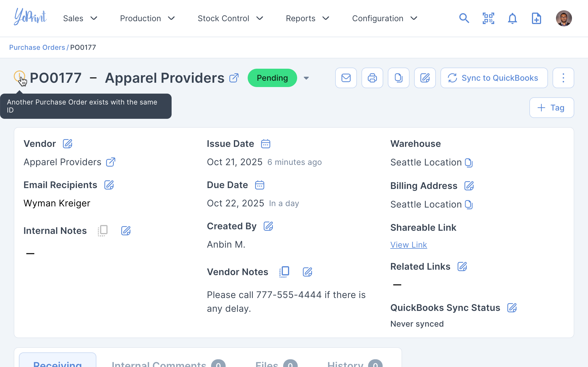The height and width of the screenshot is (367, 588).
Task: Open the user profile avatar
Action: point(563,18)
